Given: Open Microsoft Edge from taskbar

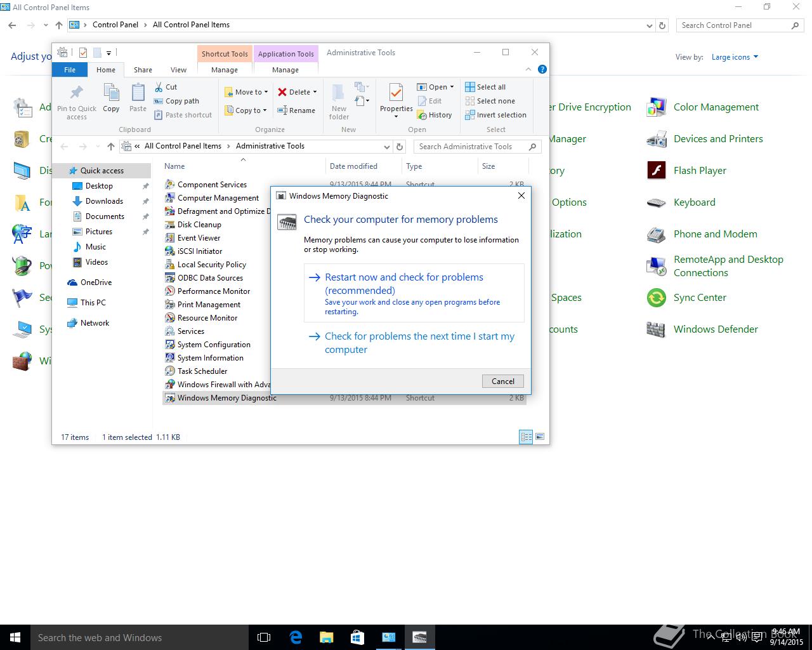Looking at the screenshot, I should pyautogui.click(x=295, y=637).
